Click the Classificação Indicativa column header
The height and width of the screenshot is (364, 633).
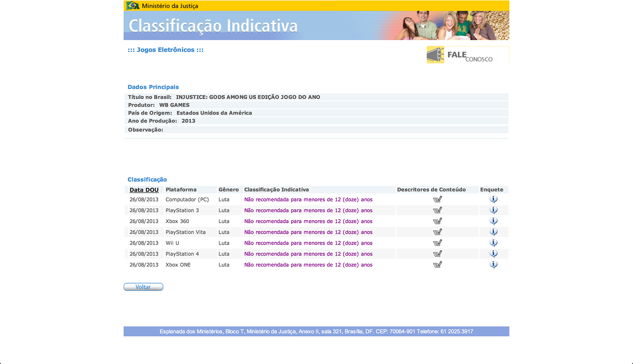tap(276, 190)
